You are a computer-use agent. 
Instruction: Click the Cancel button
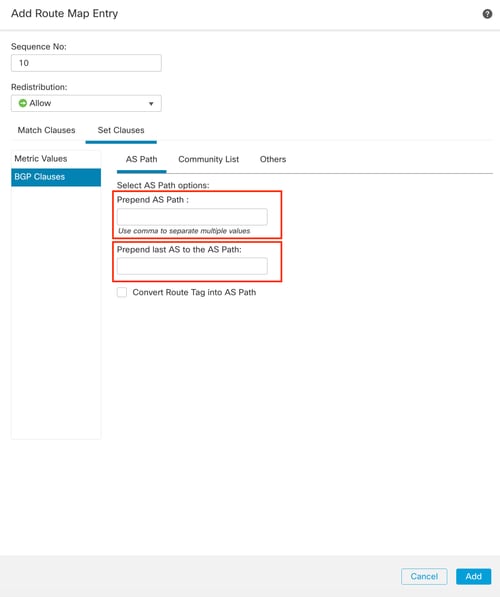click(x=424, y=576)
